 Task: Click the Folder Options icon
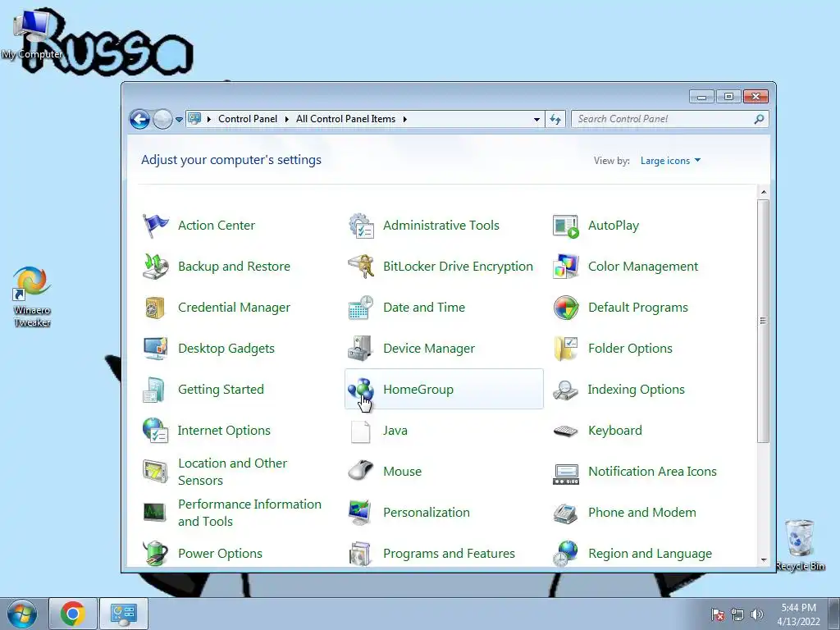[566, 348]
